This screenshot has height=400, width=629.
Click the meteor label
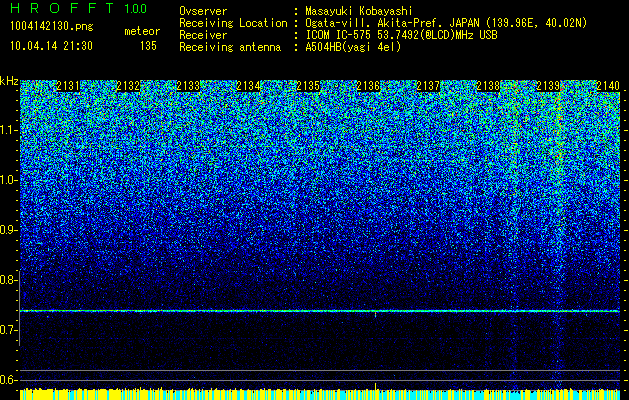pos(142,31)
